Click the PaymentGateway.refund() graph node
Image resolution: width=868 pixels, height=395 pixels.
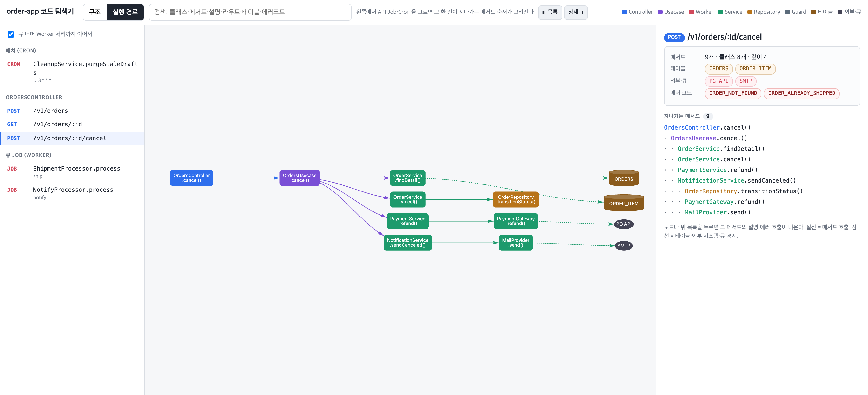(x=515, y=221)
